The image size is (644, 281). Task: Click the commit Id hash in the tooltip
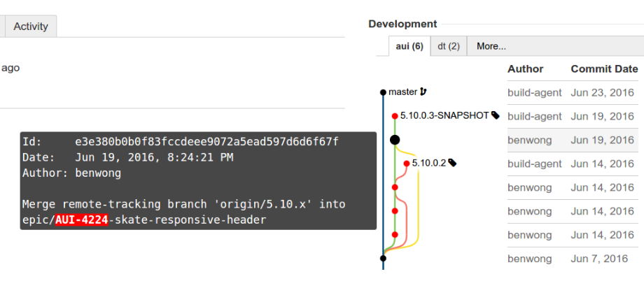[207, 142]
